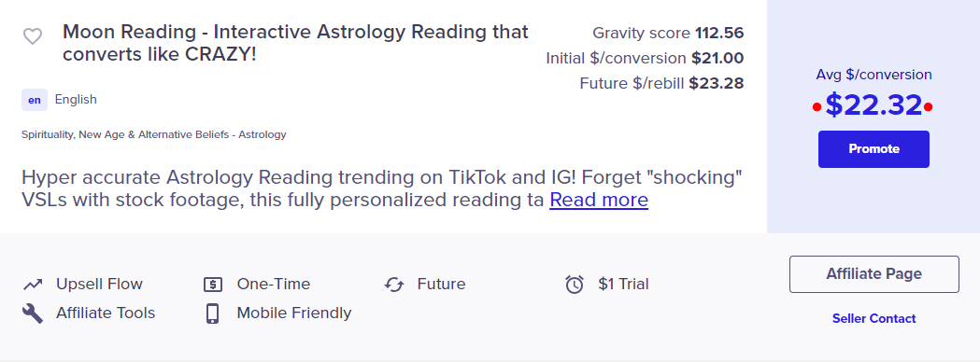Click the Mobile Friendly label
980x362 pixels.
(x=293, y=313)
